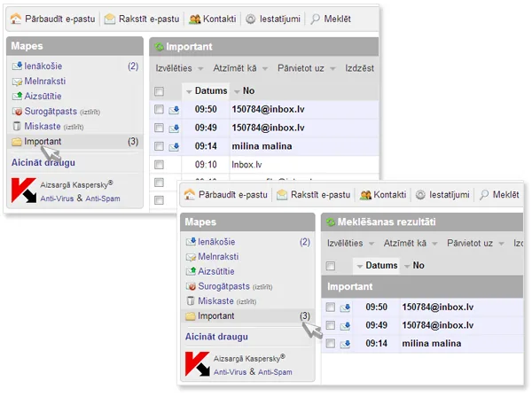The width and height of the screenshot is (532, 397).
Task: Click iztīrīt next to Miskaste, lower window
Action: pos(246,301)
